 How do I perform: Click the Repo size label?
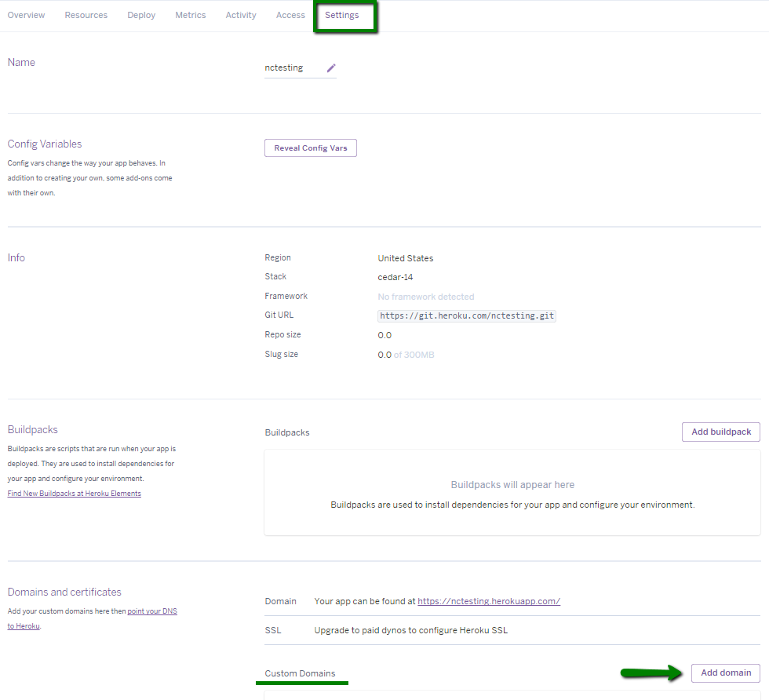click(x=283, y=334)
